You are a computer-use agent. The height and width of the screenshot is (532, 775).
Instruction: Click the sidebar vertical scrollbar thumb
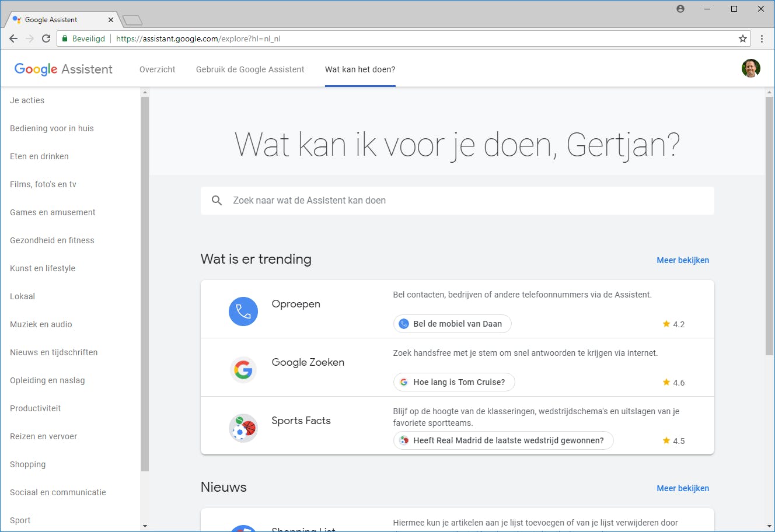click(145, 284)
